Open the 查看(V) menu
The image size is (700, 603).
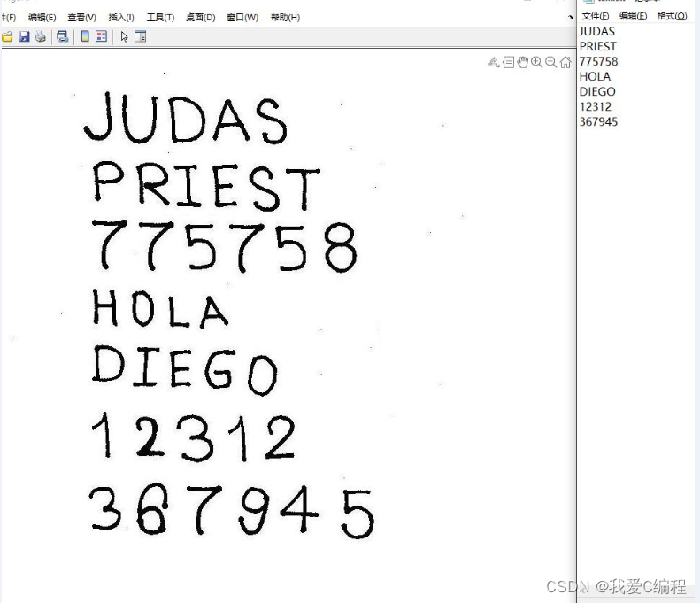[81, 18]
